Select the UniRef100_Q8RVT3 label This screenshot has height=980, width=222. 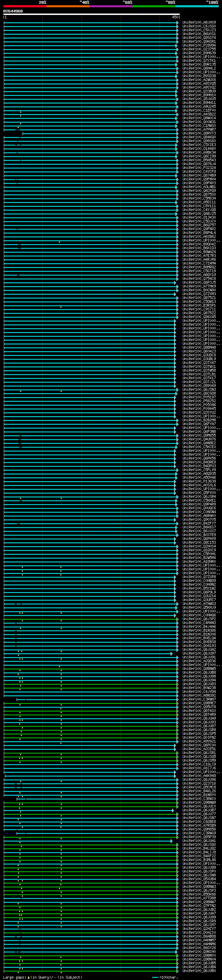point(199,133)
